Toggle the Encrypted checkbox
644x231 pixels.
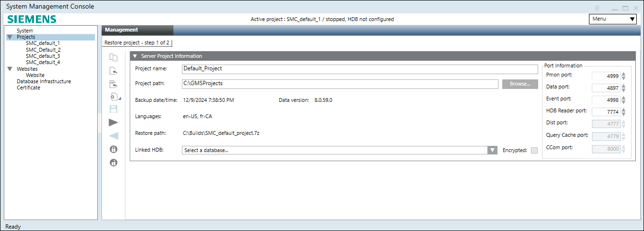(x=534, y=150)
